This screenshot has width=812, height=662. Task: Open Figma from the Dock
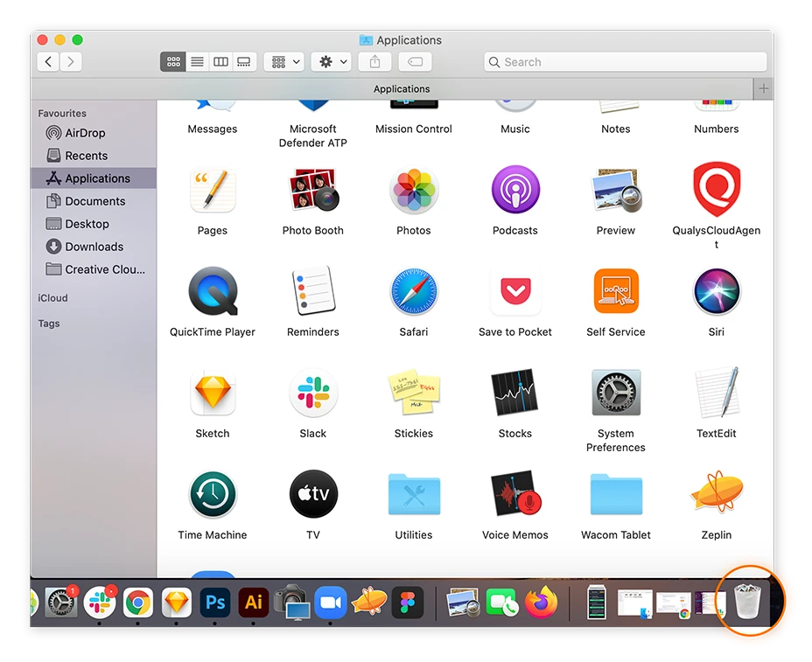click(x=408, y=603)
